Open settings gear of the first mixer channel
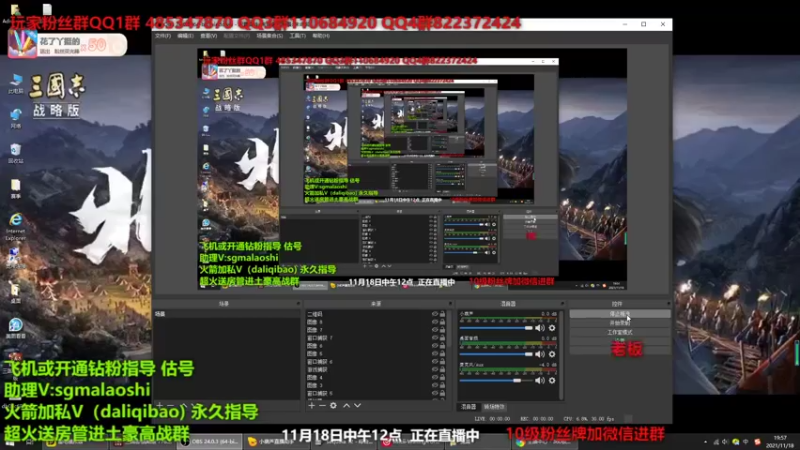Image resolution: width=800 pixels, height=450 pixels. [x=552, y=328]
